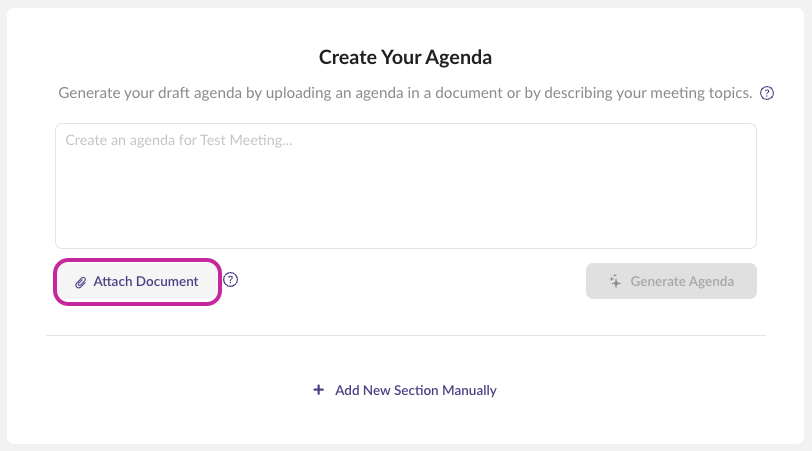Select the Create Your Agenda heading
Screen dimensions: 812x451
pos(405,57)
